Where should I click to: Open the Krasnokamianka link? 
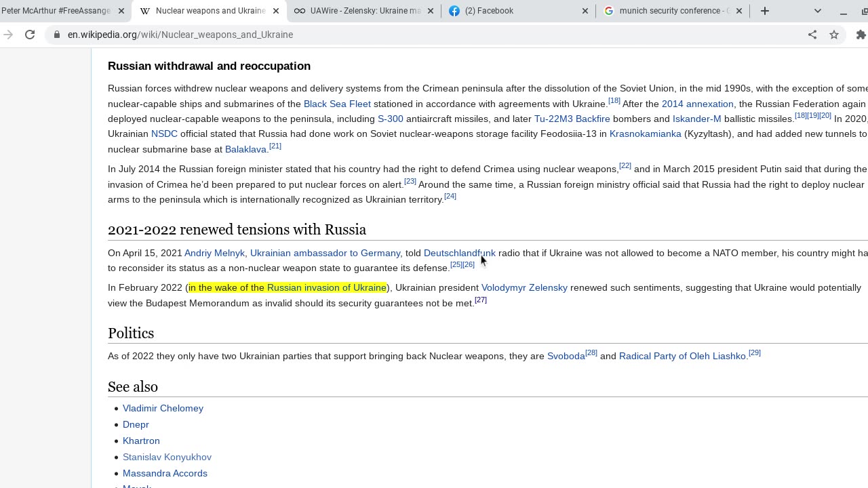coord(646,134)
